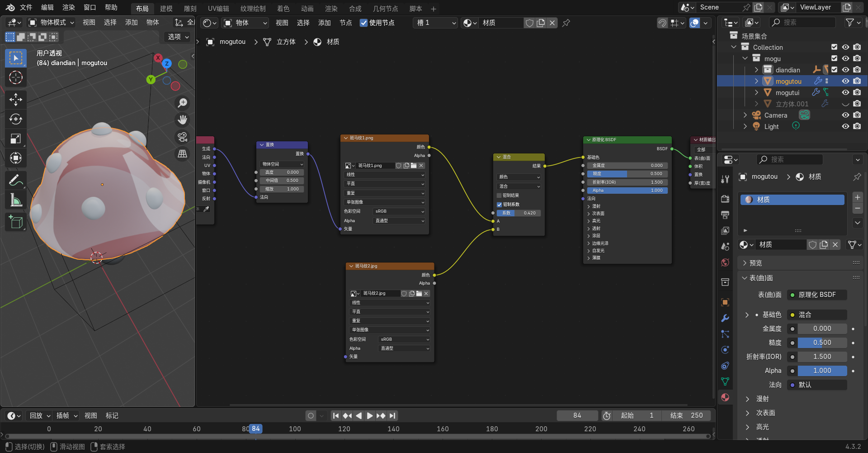868x453 pixels.
Task: Activate the Annotate pencil tool
Action: point(16,180)
